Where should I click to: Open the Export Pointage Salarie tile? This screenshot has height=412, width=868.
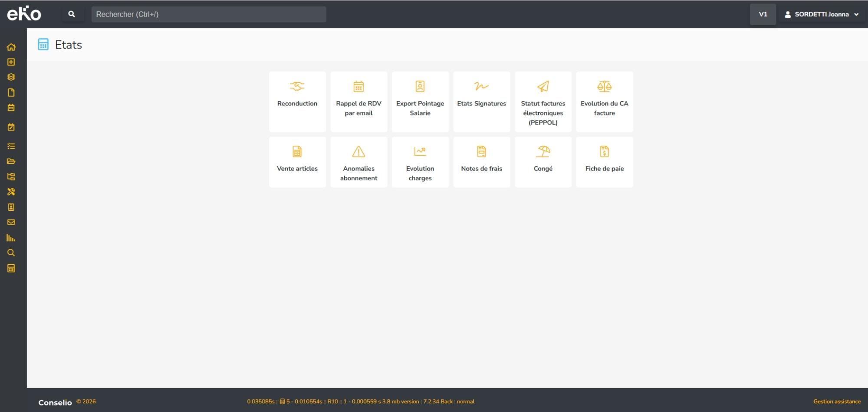click(420, 101)
